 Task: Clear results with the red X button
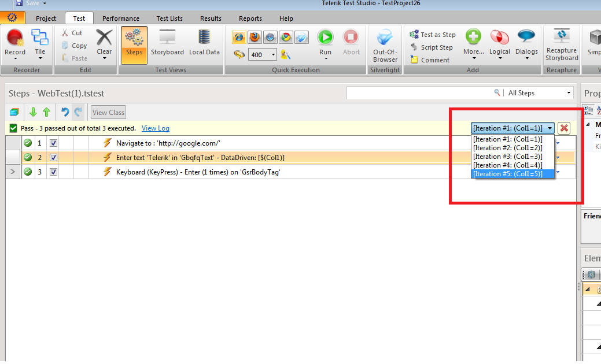[x=564, y=128]
